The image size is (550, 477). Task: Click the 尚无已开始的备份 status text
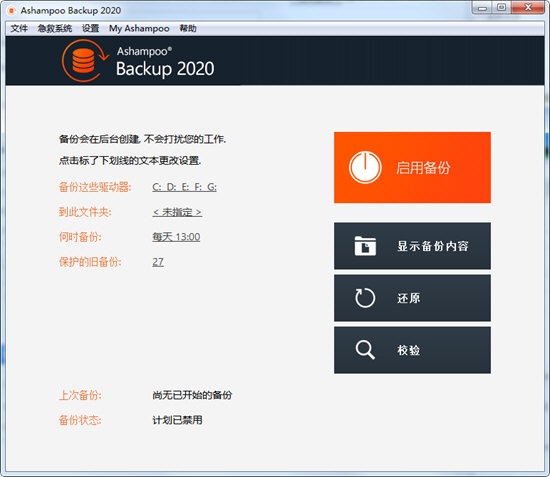coord(192,395)
